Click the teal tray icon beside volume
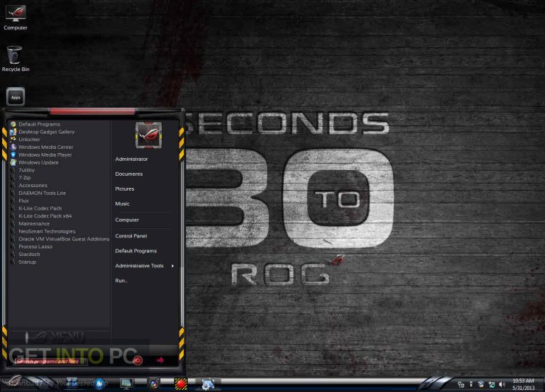The height and width of the screenshot is (392, 545). point(492,384)
